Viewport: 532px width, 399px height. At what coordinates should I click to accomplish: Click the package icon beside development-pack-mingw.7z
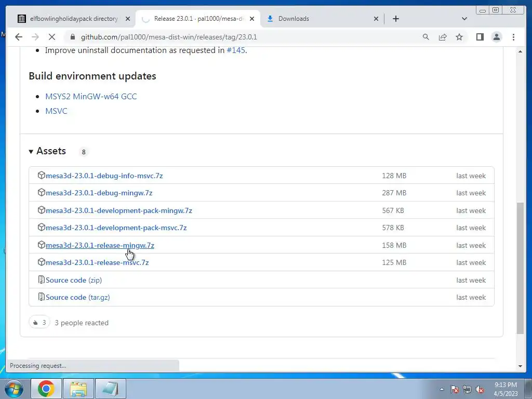41,210
